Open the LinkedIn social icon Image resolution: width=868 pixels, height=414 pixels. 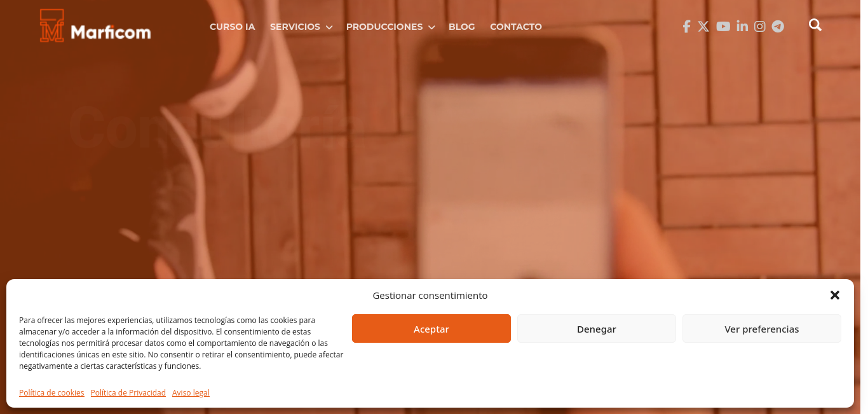pyautogui.click(x=742, y=26)
